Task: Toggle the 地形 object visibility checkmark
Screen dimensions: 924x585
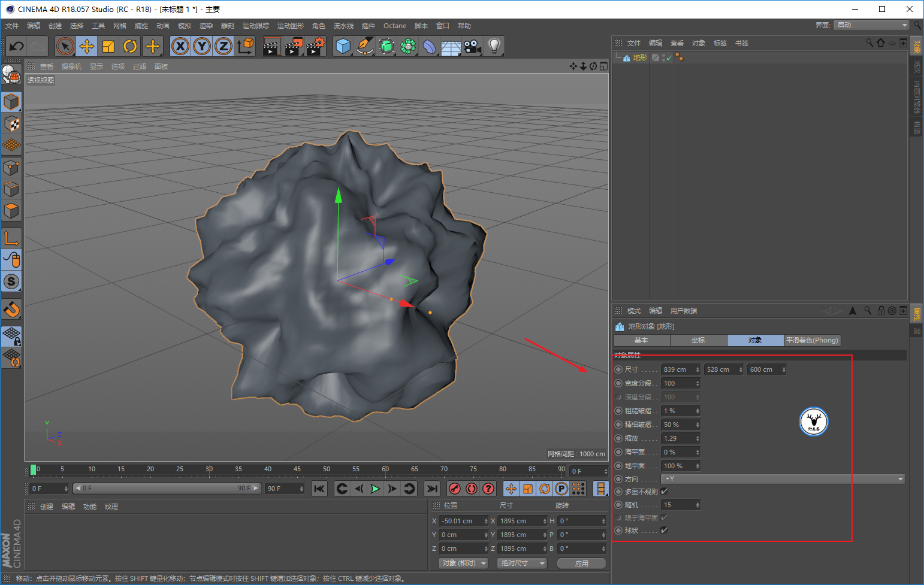Action: [669, 58]
